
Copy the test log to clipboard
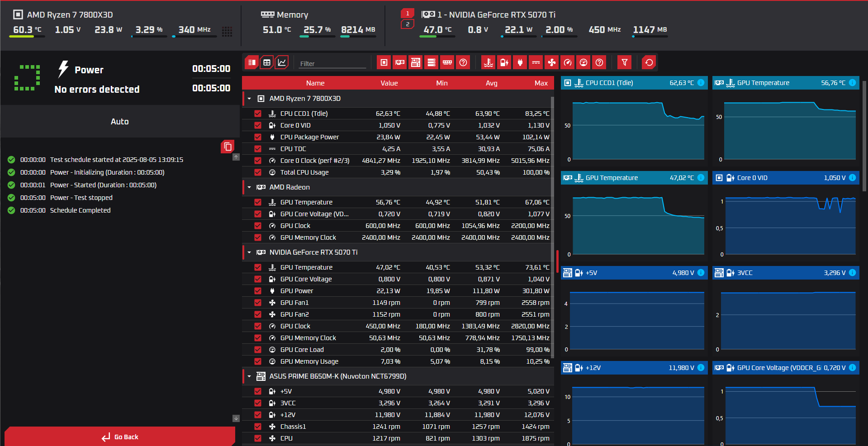[228, 147]
